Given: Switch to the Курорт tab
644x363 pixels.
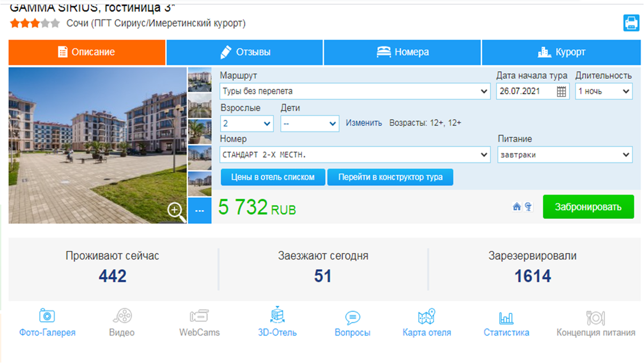Looking at the screenshot, I should tap(561, 52).
